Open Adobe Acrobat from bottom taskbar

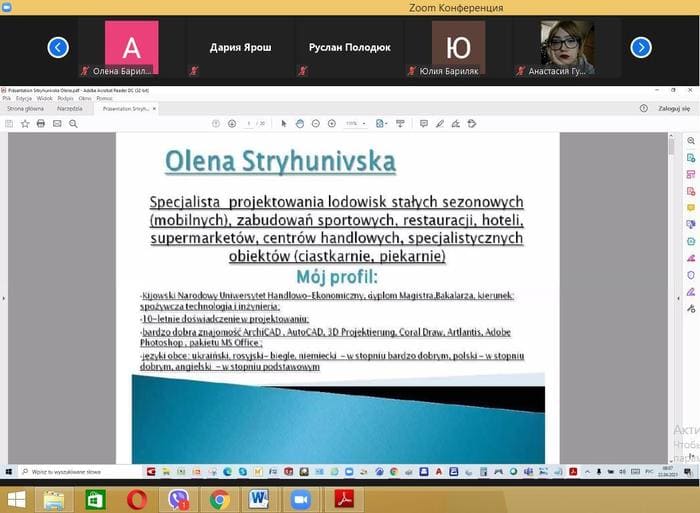344,499
